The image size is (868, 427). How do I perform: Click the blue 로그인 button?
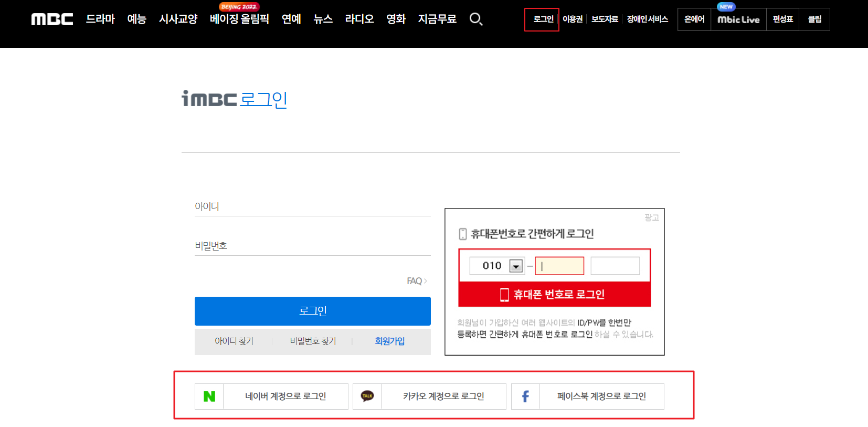point(313,311)
